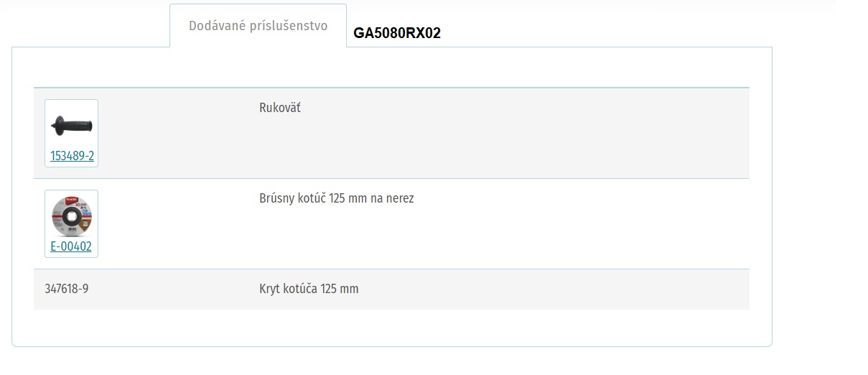Click the word nerez in the disc description
The image size is (868, 375).
(400, 198)
